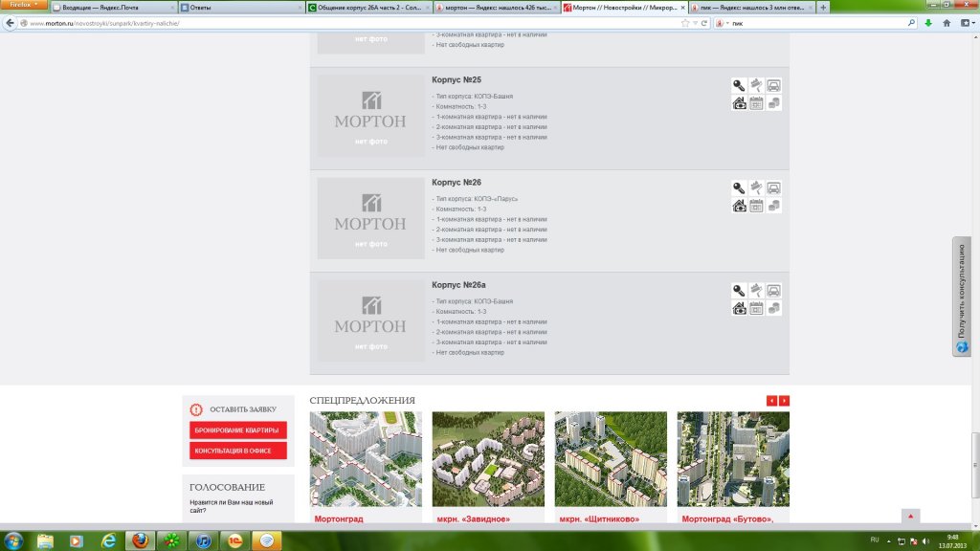Click the coins icon for Корпус №25

(773, 103)
